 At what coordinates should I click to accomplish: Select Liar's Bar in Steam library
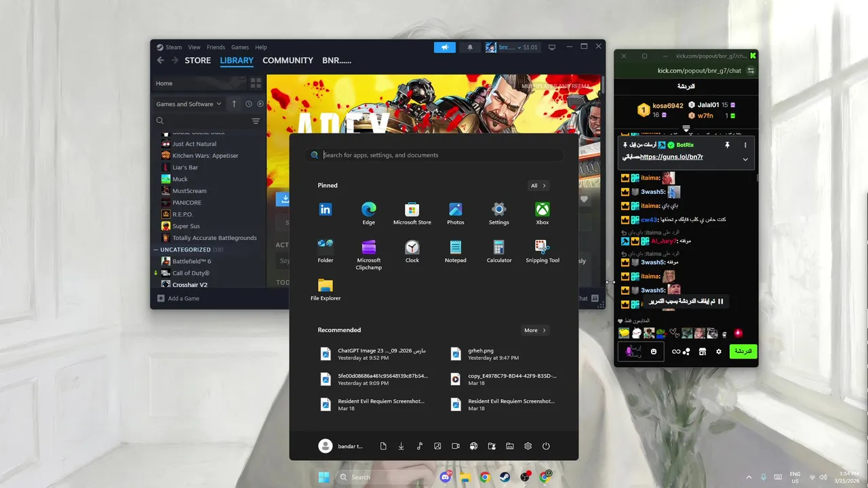click(x=184, y=167)
